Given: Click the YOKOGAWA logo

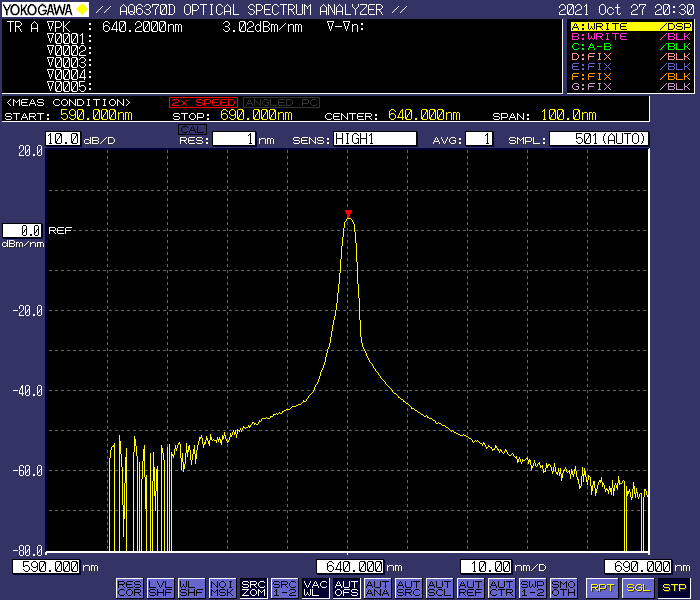Looking at the screenshot, I should (45, 9).
